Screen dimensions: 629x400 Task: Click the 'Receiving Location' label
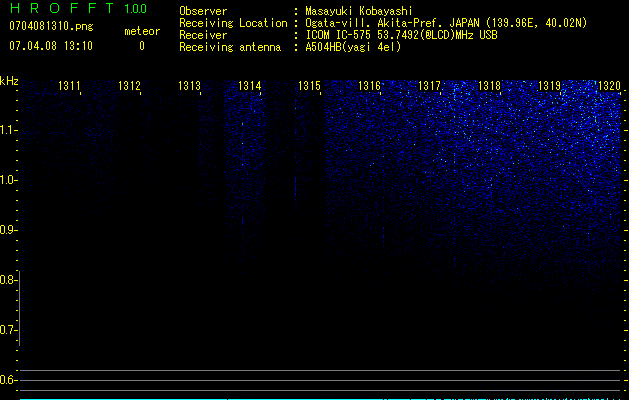(233, 23)
